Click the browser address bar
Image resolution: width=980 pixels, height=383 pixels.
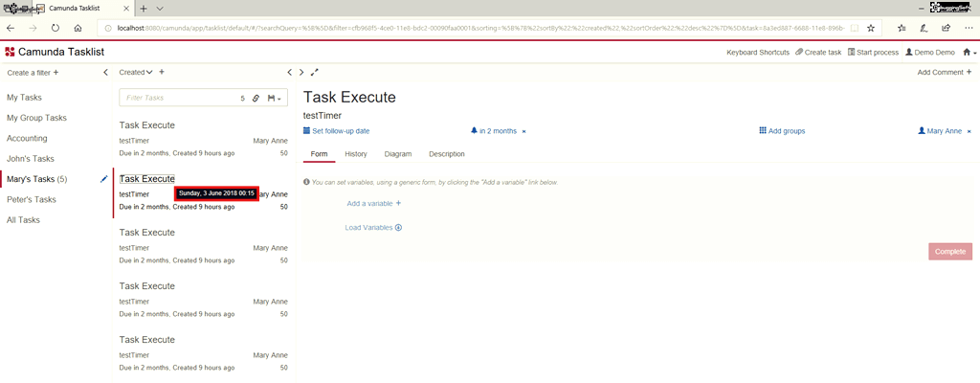[480, 28]
